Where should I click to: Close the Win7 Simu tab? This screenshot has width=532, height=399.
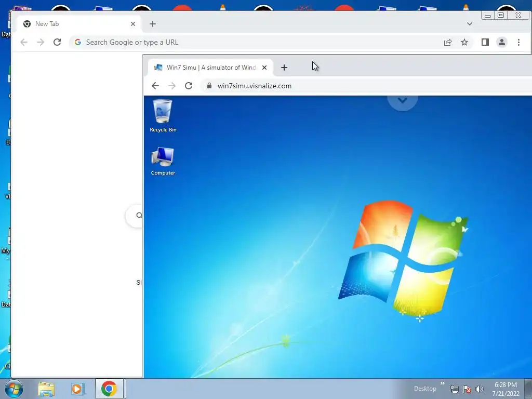(264, 68)
